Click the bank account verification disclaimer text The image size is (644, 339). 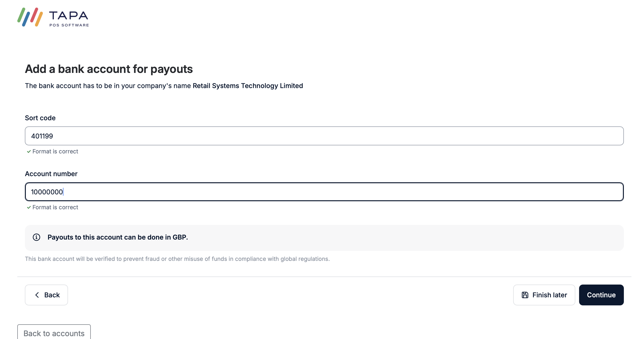pyautogui.click(x=177, y=259)
